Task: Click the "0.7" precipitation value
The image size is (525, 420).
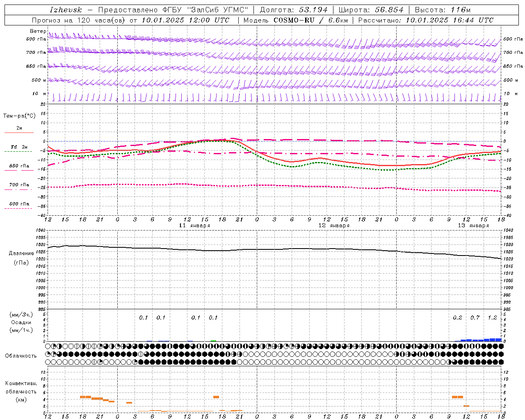Action: (x=475, y=318)
